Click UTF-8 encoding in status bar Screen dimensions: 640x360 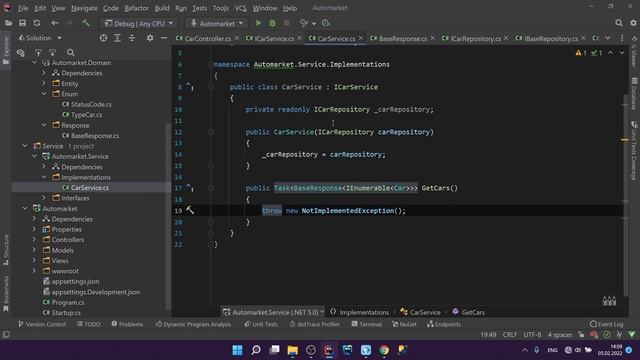click(532, 335)
